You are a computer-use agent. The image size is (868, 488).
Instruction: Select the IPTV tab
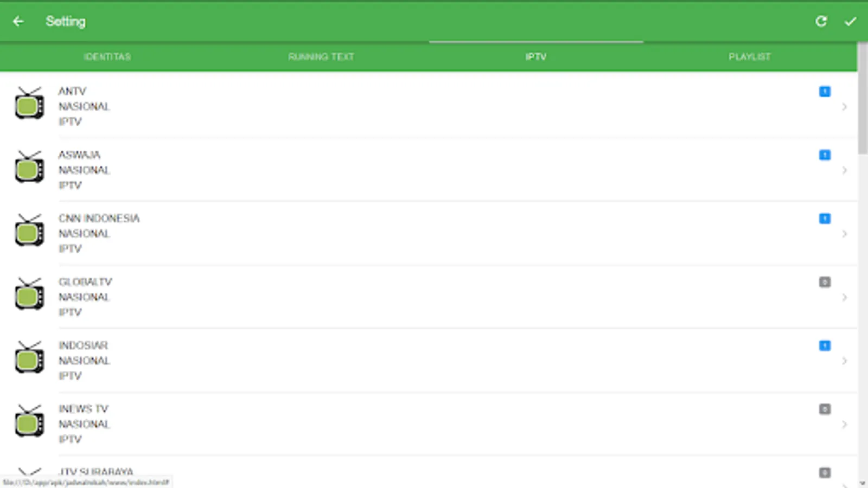tap(536, 56)
